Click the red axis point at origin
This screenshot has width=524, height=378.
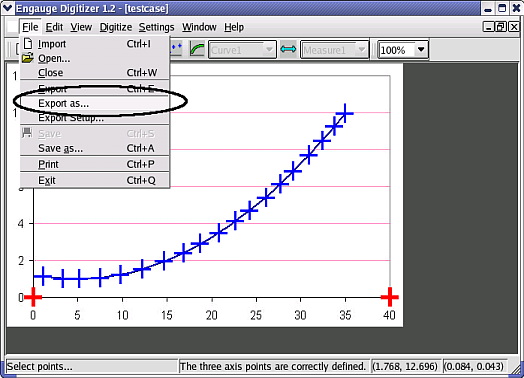pyautogui.click(x=33, y=297)
